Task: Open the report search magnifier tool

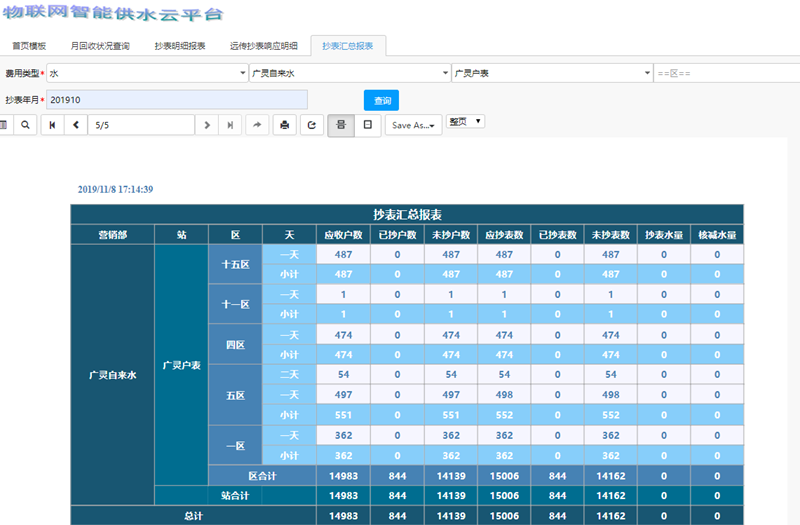Action: pos(25,124)
